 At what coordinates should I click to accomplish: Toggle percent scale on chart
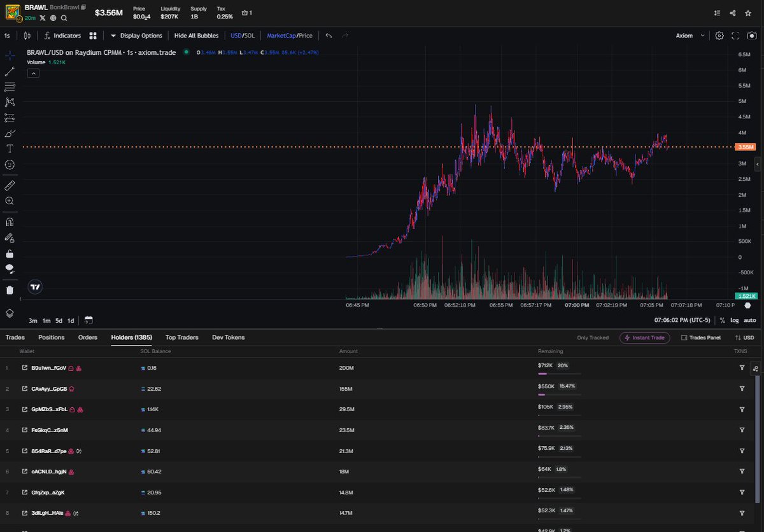click(x=722, y=320)
